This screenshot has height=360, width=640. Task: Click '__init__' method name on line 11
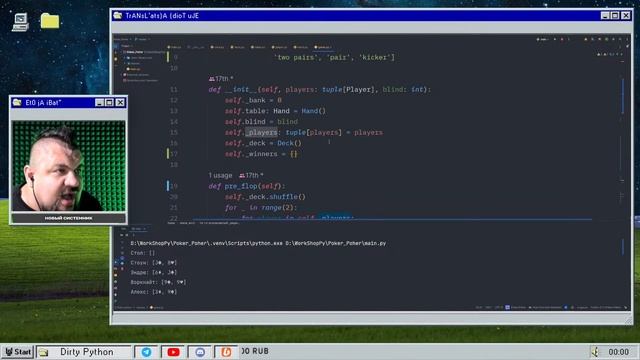tap(241, 90)
